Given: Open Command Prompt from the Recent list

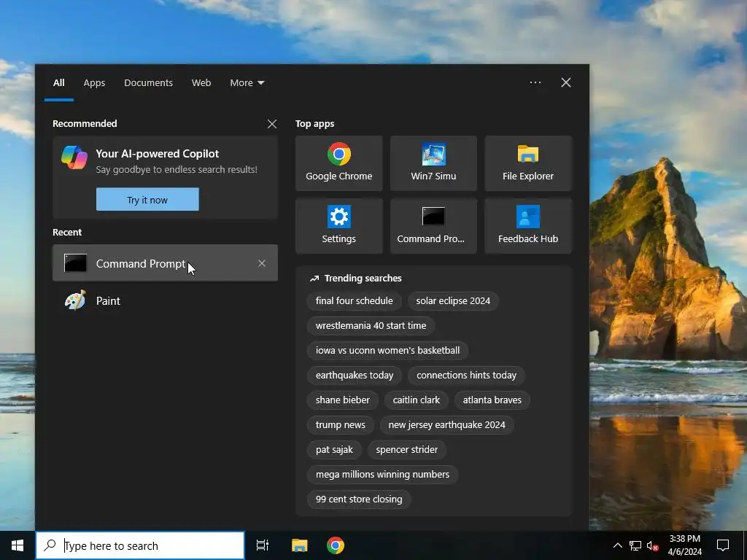Looking at the screenshot, I should pos(165,263).
